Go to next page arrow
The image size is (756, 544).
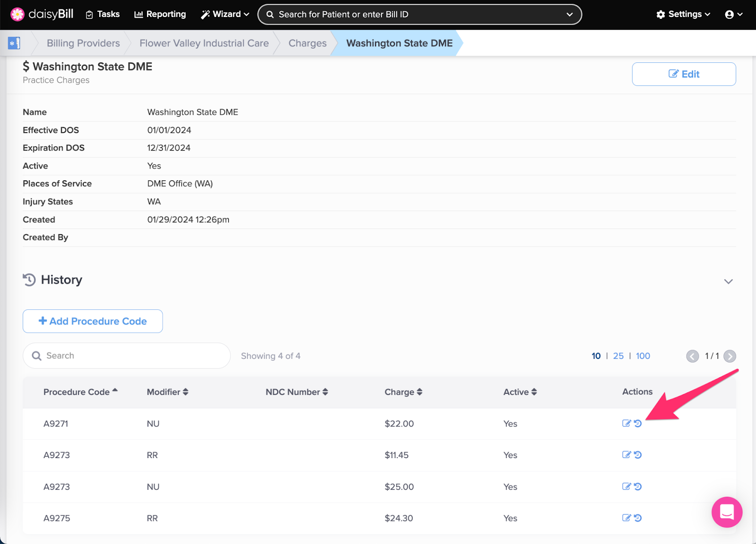pyautogui.click(x=730, y=356)
